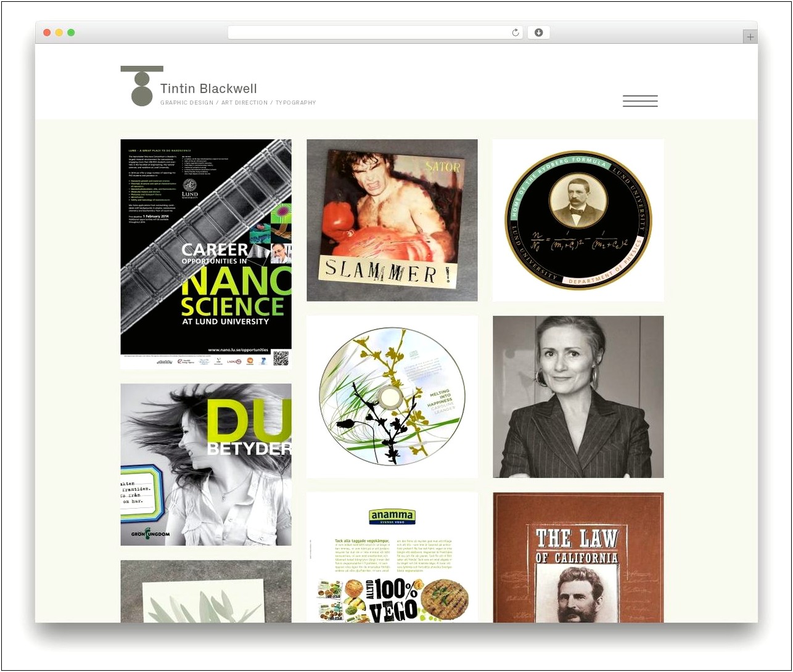The height and width of the screenshot is (672, 793).
Task: Open a new browser tab with plus button
Action: tap(750, 37)
